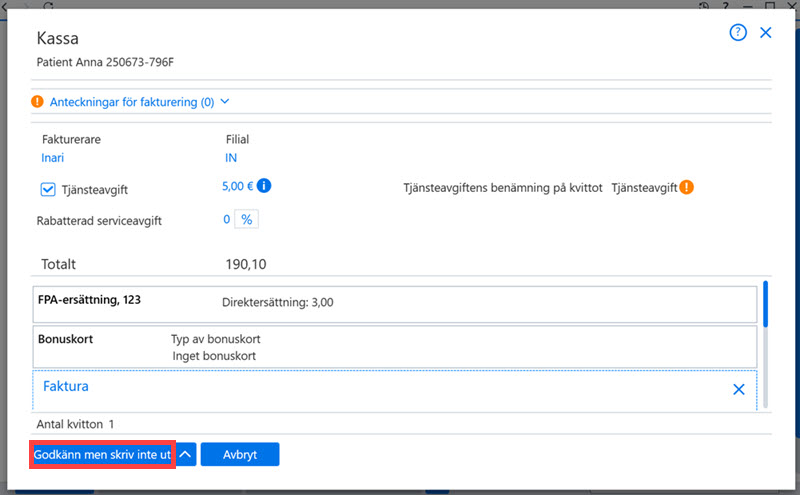Select the IN filial link

[x=231, y=158]
